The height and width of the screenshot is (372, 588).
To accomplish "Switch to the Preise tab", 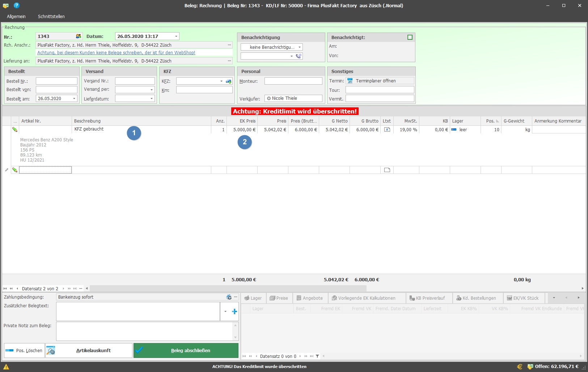I will [279, 298].
